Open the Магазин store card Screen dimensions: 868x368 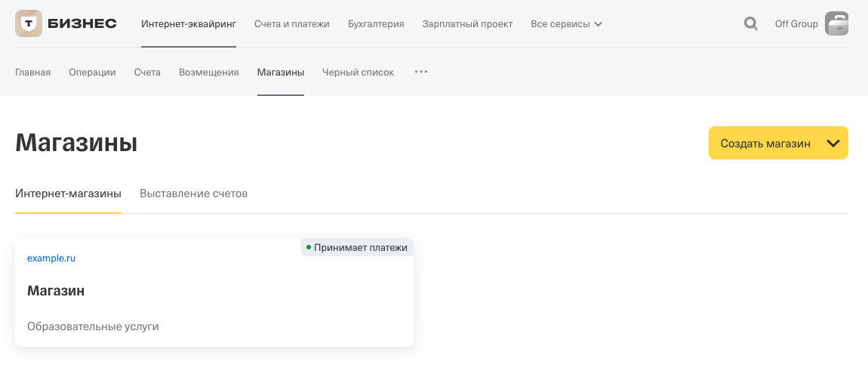[214, 292]
